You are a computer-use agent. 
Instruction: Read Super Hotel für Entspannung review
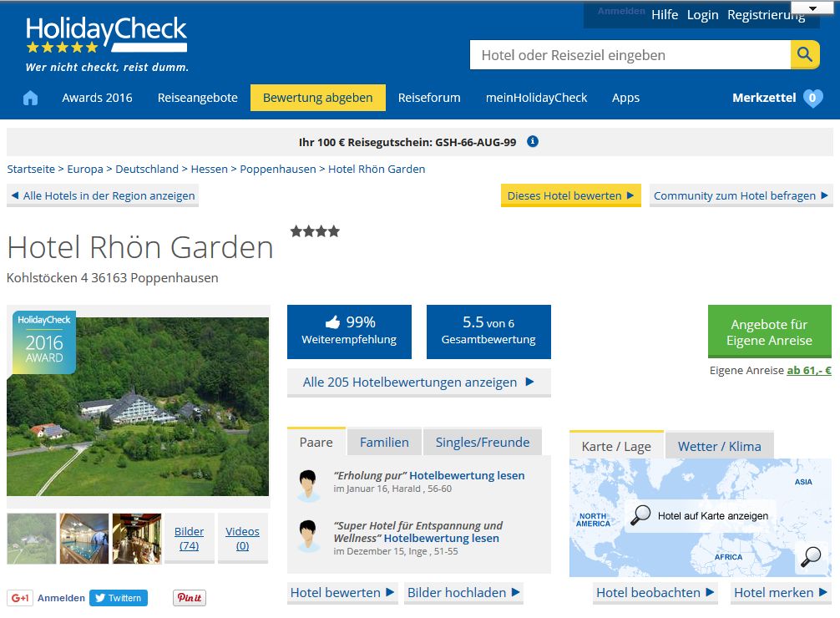tap(442, 538)
